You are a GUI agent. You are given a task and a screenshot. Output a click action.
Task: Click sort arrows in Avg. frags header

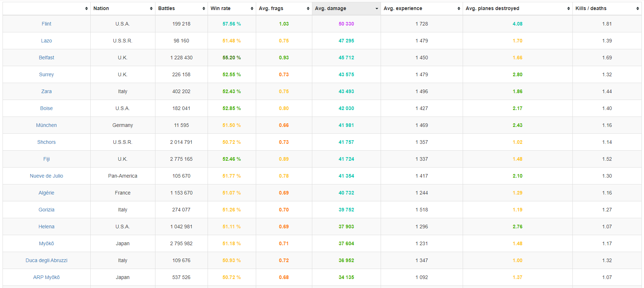pos(308,9)
